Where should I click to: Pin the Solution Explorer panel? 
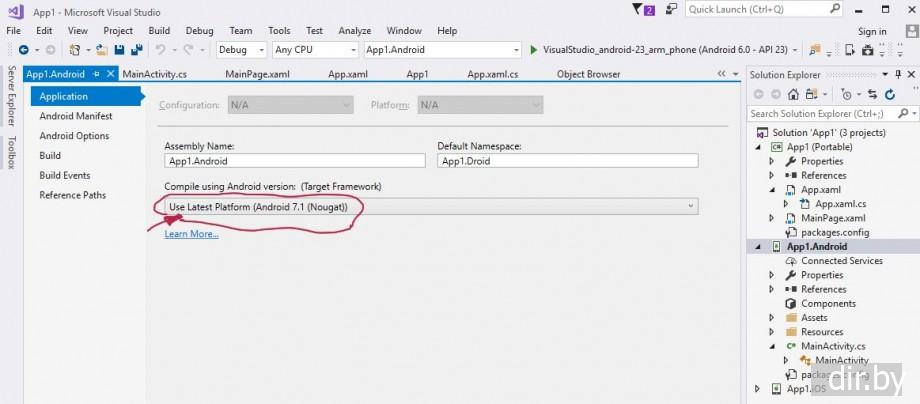pos(898,74)
